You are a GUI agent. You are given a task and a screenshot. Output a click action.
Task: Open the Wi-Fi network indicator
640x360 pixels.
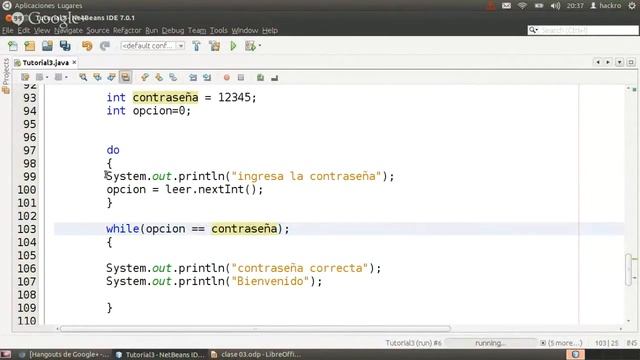[522, 5]
